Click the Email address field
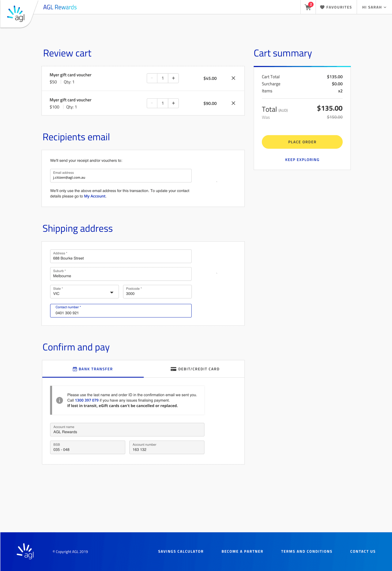Screen dimensions: 392x571 (121, 176)
